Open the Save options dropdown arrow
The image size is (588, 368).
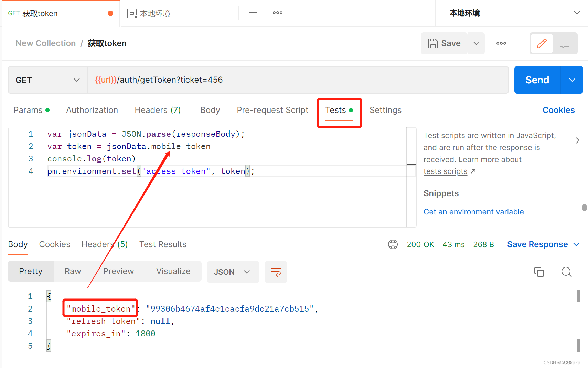coord(477,43)
